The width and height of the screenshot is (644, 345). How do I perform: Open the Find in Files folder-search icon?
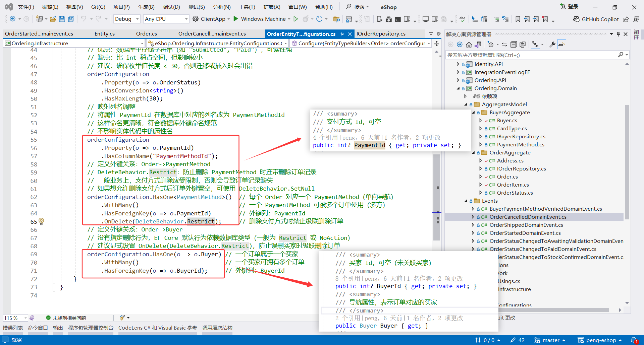tap(336, 19)
